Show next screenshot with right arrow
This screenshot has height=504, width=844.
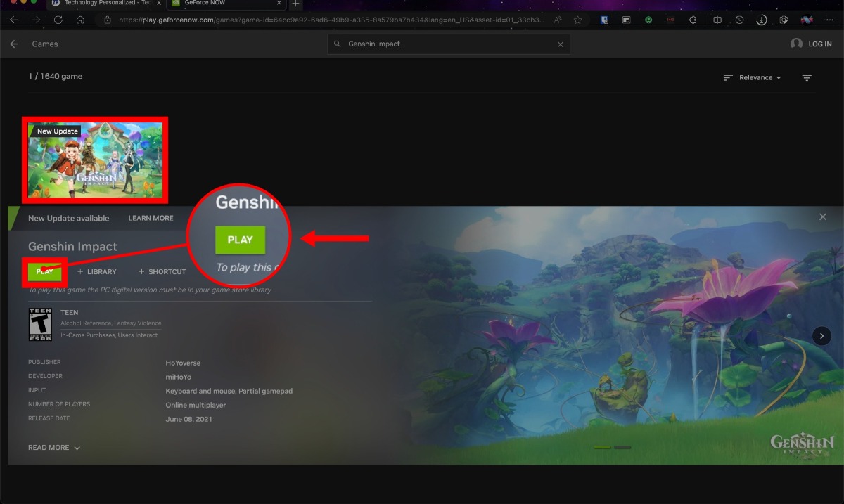[821, 336]
